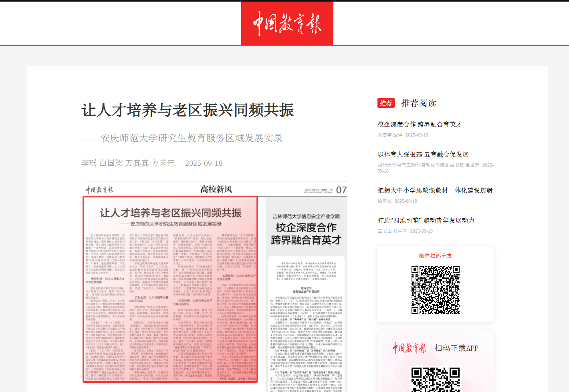Click small 中国教育报 masthead on newspaper page

99,190
